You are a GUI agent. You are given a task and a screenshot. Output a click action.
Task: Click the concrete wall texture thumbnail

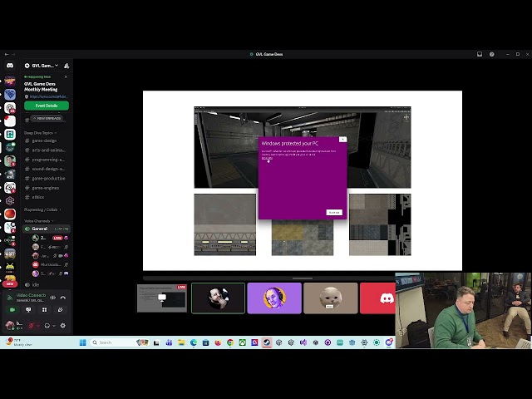pos(225,224)
